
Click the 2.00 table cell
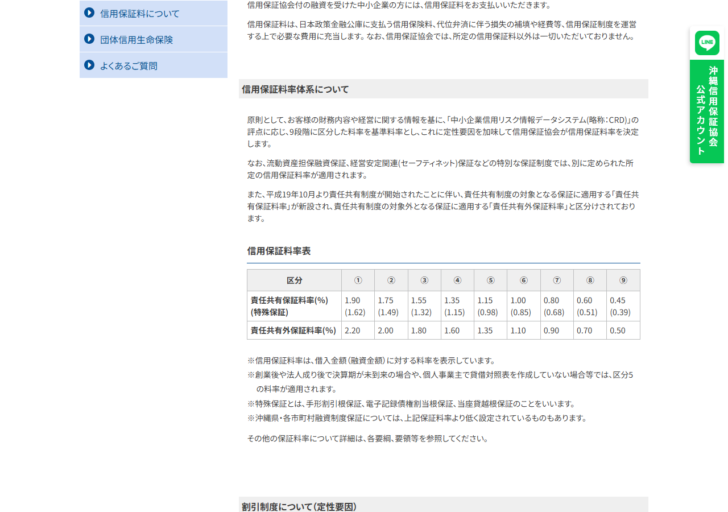pyautogui.click(x=391, y=331)
